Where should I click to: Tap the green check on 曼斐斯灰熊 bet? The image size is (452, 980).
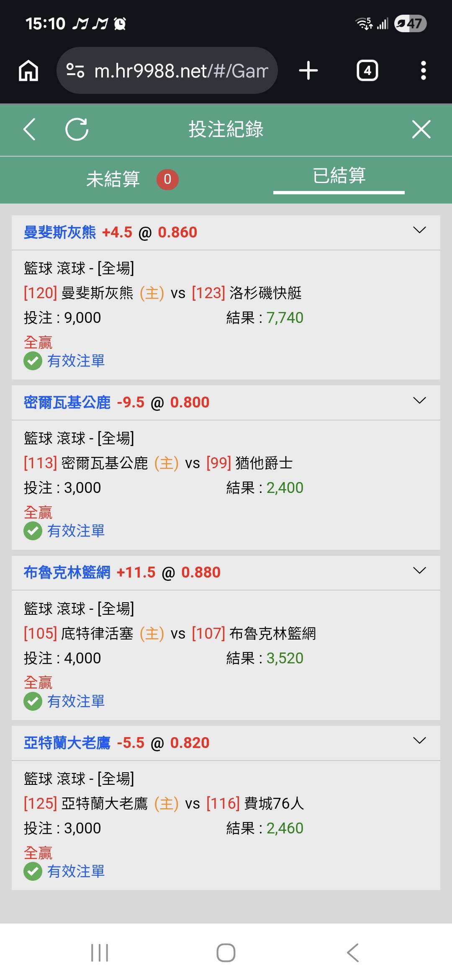[x=33, y=361]
